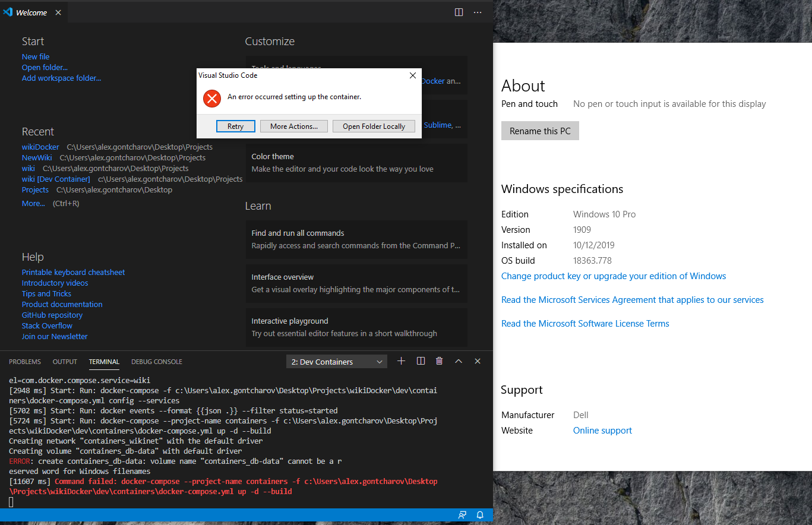Open Product documentation link
This screenshot has height=525, width=812.
62,305
